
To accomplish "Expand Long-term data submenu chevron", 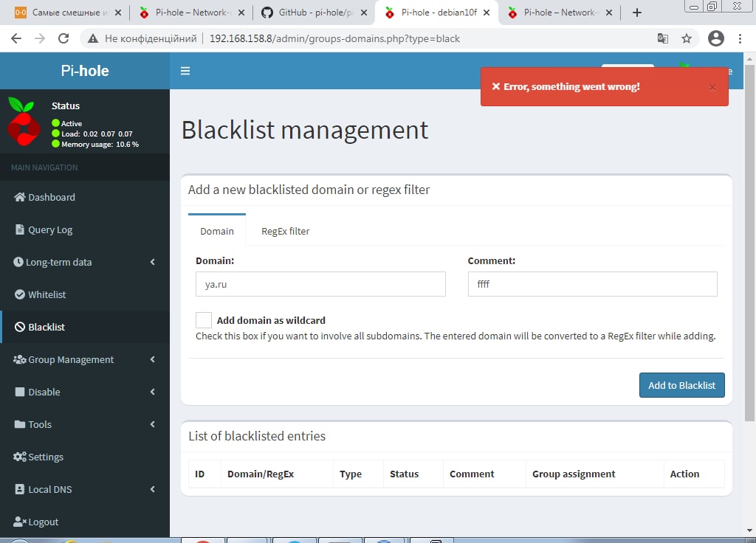I will (x=152, y=262).
